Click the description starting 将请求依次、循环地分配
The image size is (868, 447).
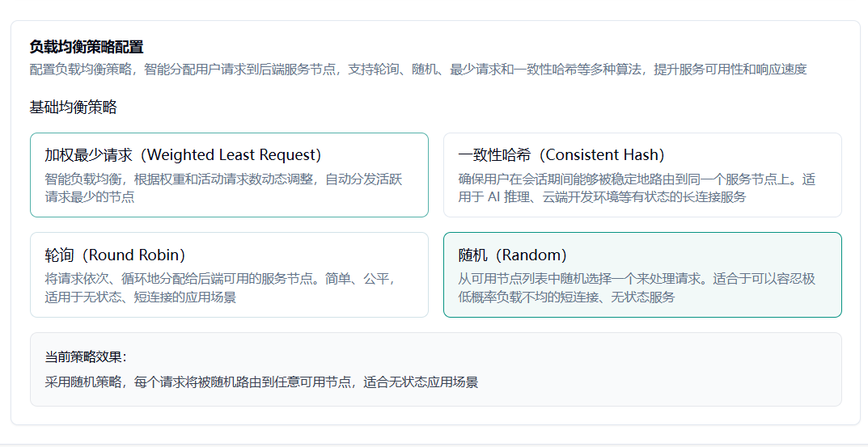[x=220, y=279]
